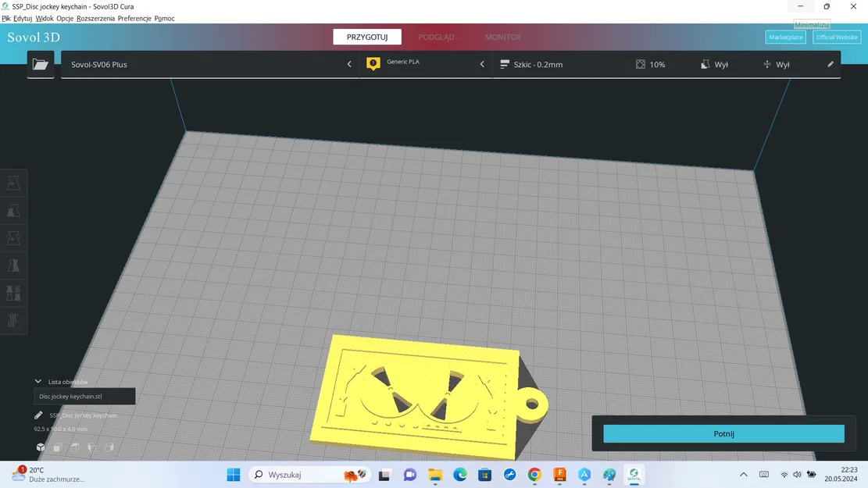Screen dimensions: 868x488
Task: Switch to top view cube icon
Action: coord(74,447)
